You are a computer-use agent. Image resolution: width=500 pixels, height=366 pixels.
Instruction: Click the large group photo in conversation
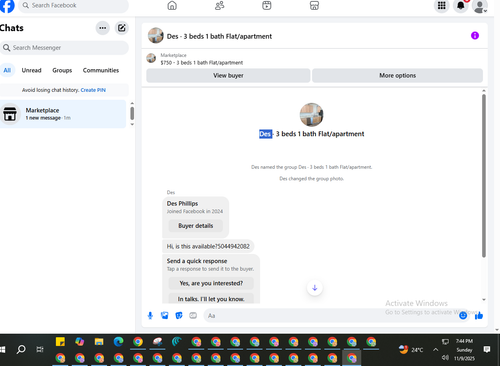coord(311,115)
